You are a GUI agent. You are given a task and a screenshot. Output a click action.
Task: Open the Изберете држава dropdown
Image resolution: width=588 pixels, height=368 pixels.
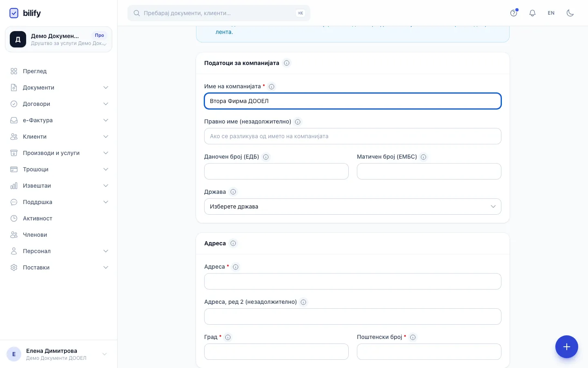353,206
